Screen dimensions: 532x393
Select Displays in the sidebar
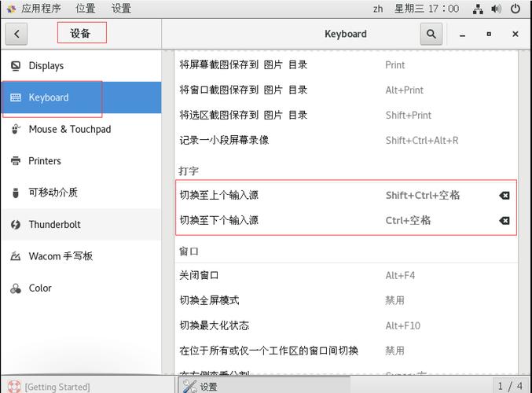46,66
